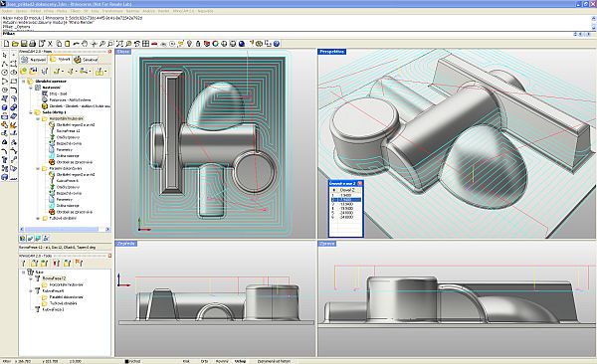The width and height of the screenshot is (597, 364).
Task: Click the light bulb Hide objects icon
Action: pos(189,44)
